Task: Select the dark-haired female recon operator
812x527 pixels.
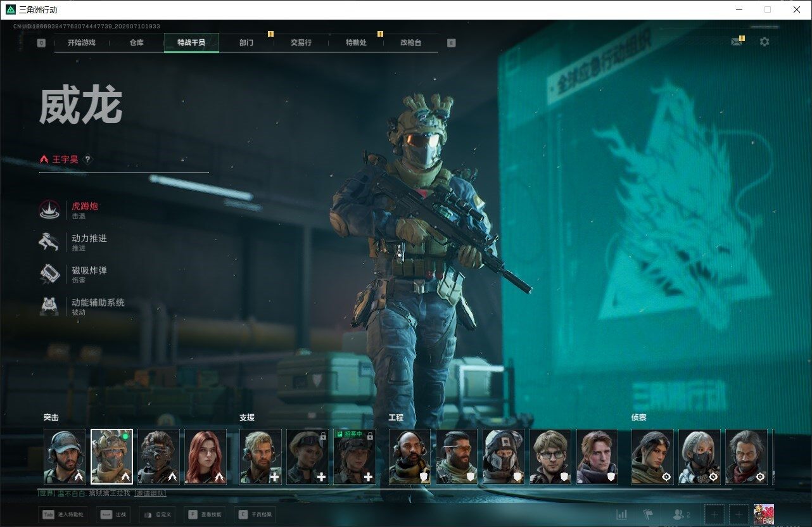Action: 652,457
